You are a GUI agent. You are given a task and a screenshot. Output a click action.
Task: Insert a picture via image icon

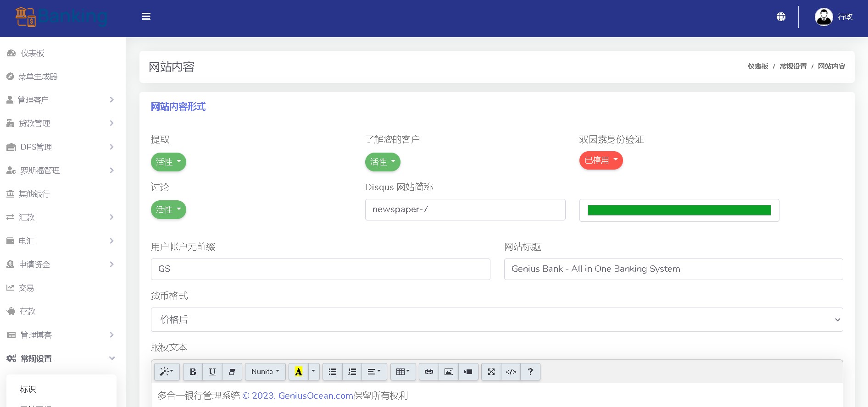[x=449, y=372]
